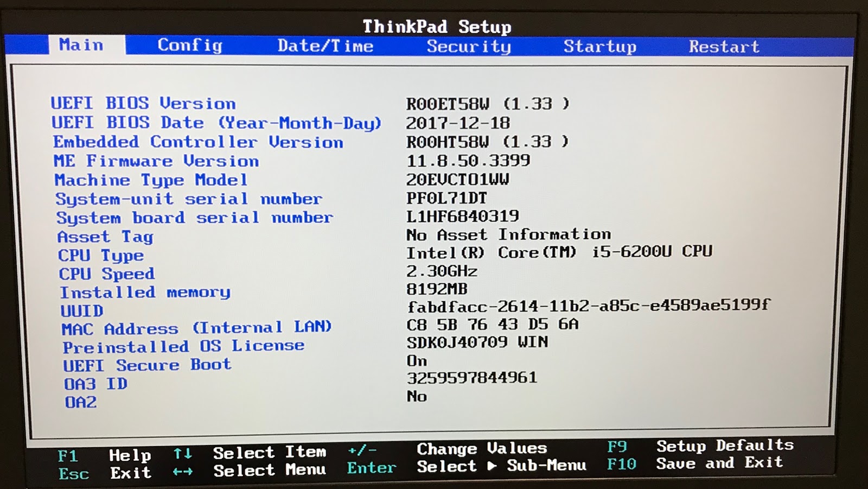
Task: Select the UEFI BIOS Version label
Action: [x=143, y=103]
